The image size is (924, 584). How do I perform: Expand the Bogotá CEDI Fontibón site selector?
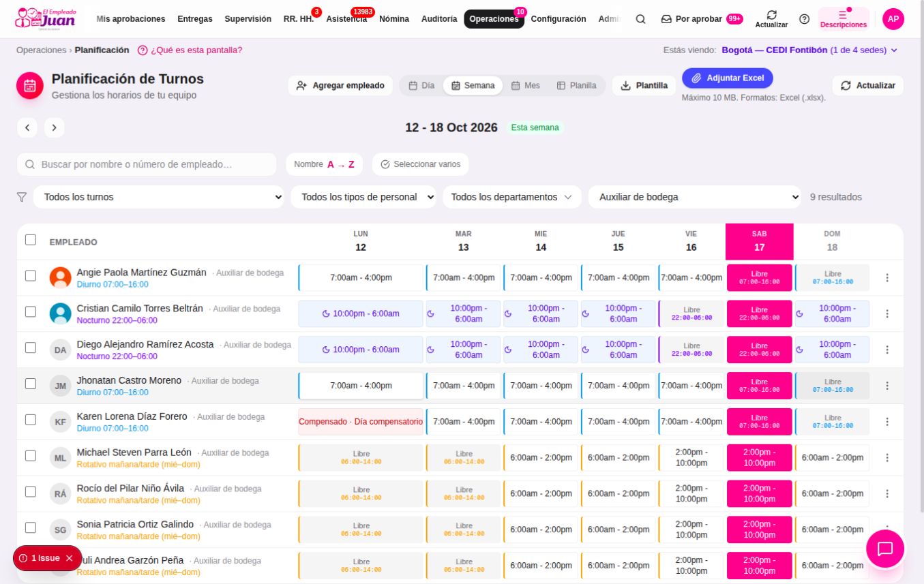pyautogui.click(x=809, y=50)
